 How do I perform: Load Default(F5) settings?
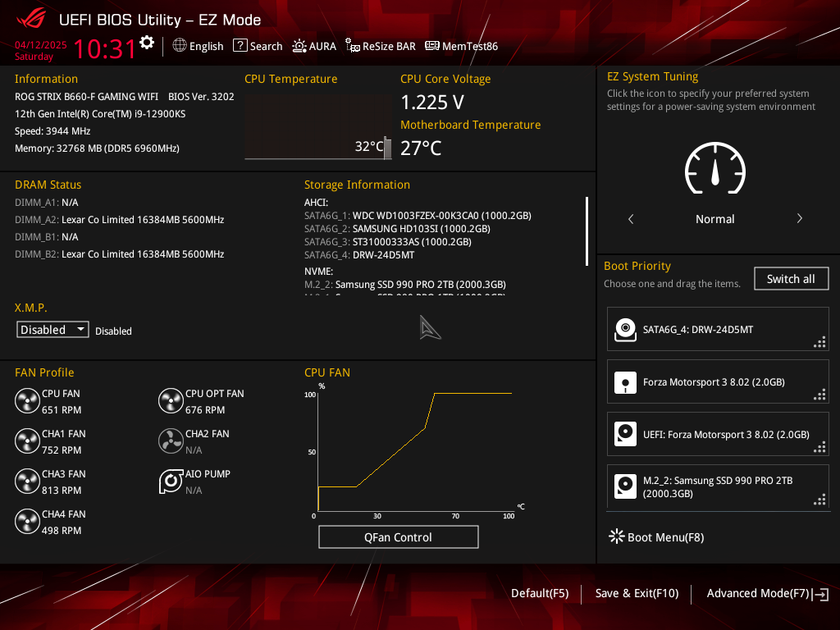click(x=540, y=593)
